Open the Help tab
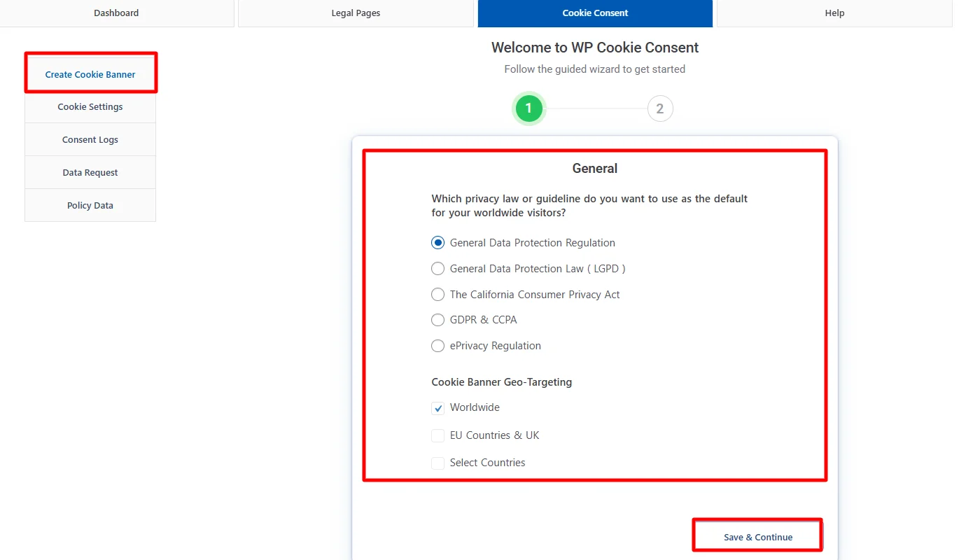The image size is (980, 560). pyautogui.click(x=834, y=13)
